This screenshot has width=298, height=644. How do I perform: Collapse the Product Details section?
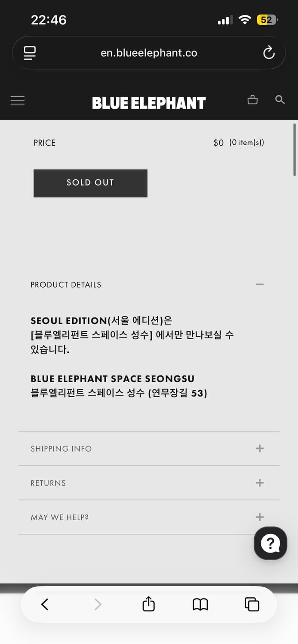pyautogui.click(x=259, y=285)
